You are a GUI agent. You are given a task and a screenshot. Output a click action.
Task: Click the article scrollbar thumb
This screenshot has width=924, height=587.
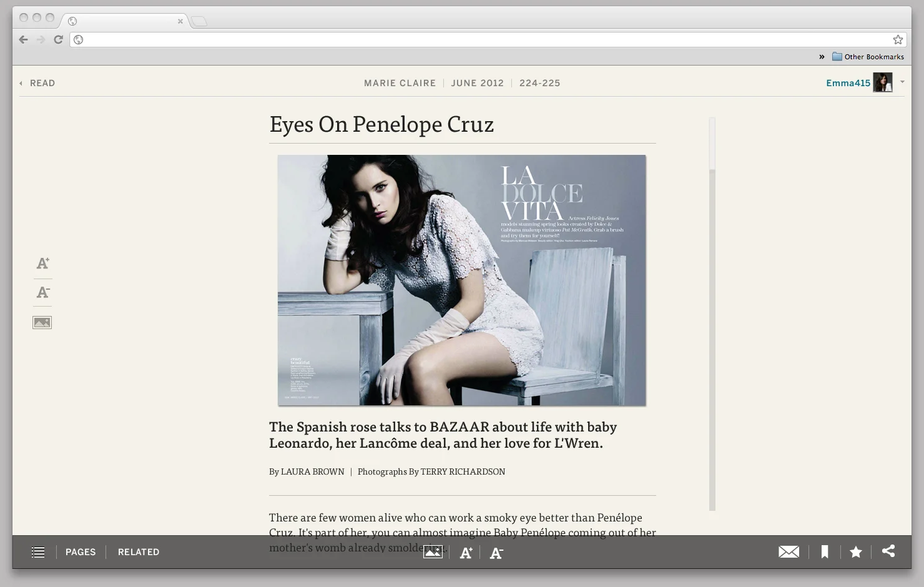point(712,144)
